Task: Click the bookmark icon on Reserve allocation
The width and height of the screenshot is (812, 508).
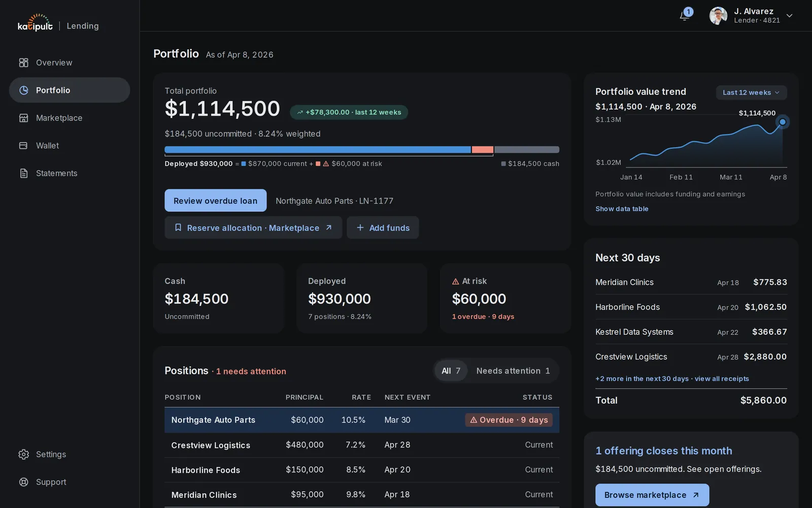Action: pos(178,228)
